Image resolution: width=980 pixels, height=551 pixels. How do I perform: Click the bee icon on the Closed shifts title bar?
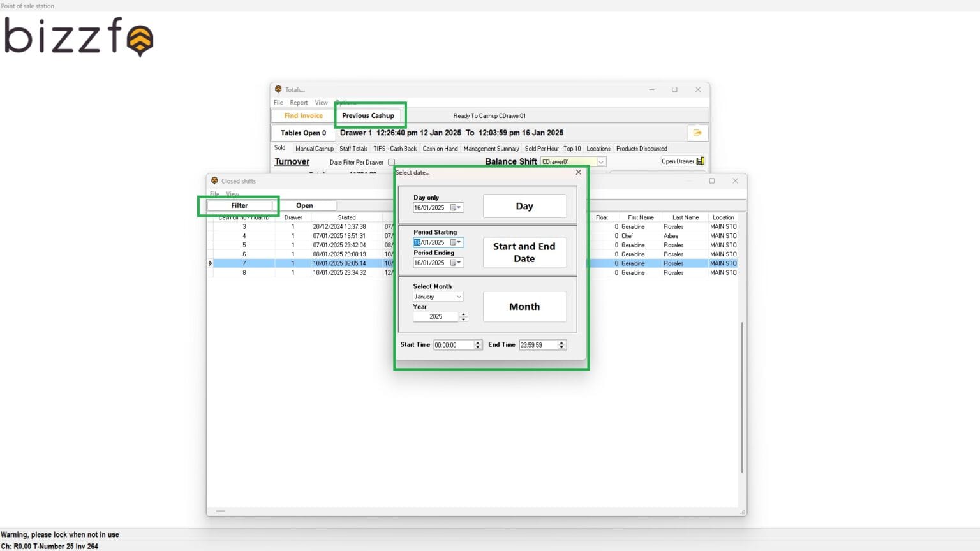click(x=214, y=180)
